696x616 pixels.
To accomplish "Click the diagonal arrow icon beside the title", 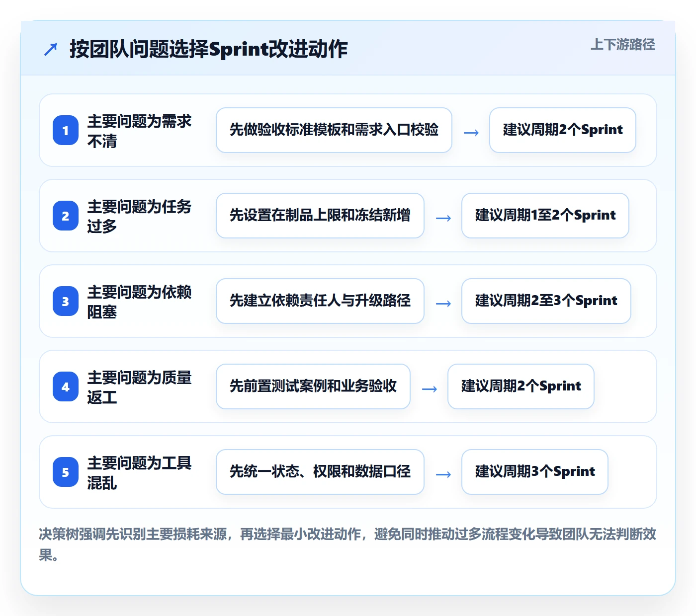I will (x=51, y=49).
